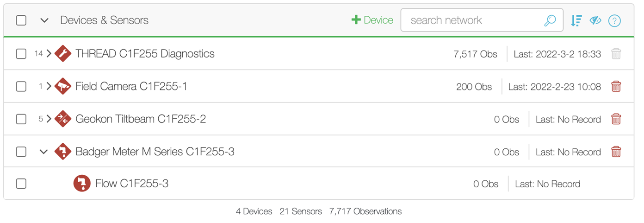Delete the Badger Meter M Series device
The image size is (644, 223).
point(616,152)
